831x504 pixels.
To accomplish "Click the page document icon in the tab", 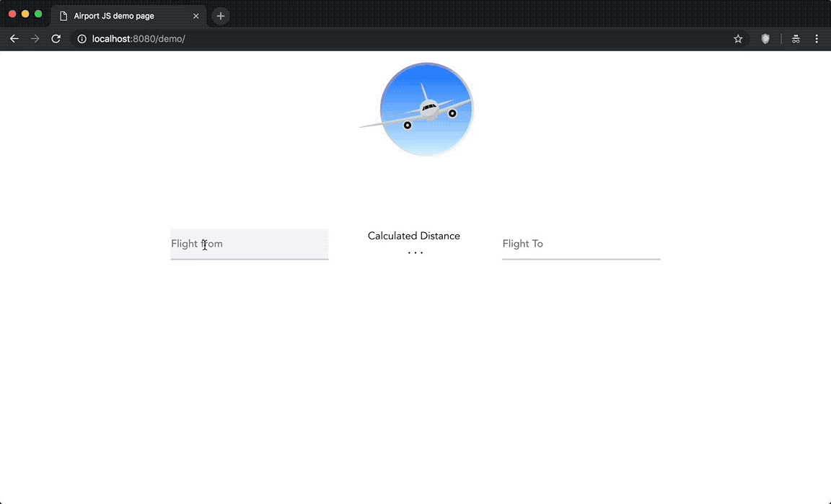I will (63, 16).
